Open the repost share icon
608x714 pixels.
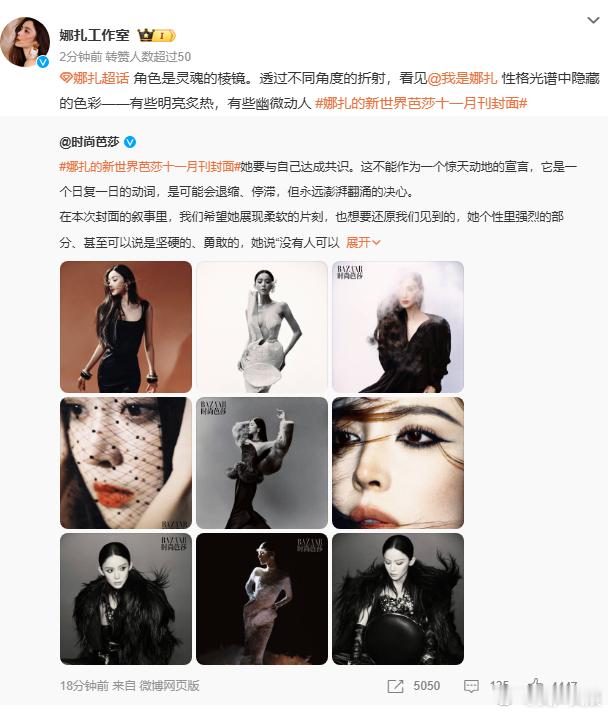click(x=395, y=686)
